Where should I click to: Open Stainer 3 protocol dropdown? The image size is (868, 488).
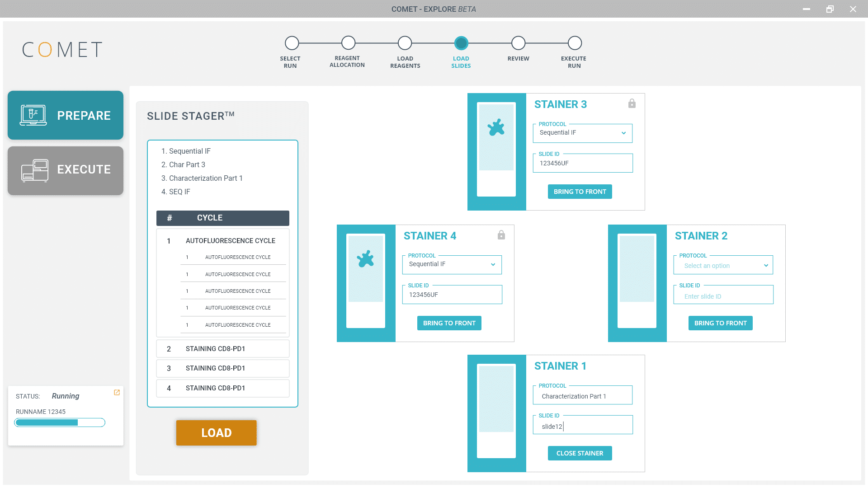(582, 133)
